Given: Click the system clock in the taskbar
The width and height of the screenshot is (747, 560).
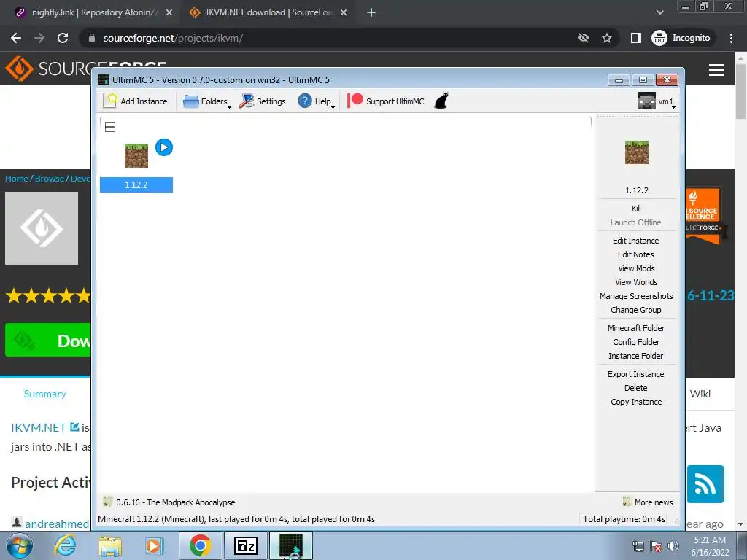Looking at the screenshot, I should coord(710,546).
